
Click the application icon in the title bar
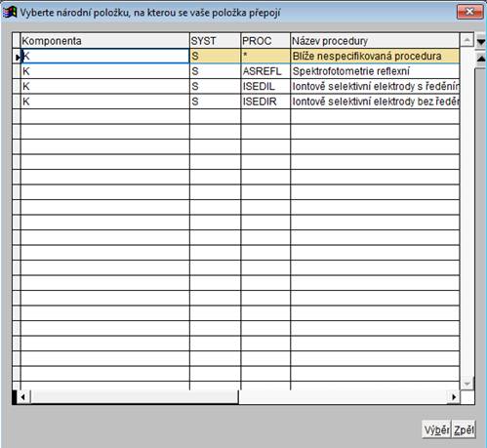coord(9,13)
